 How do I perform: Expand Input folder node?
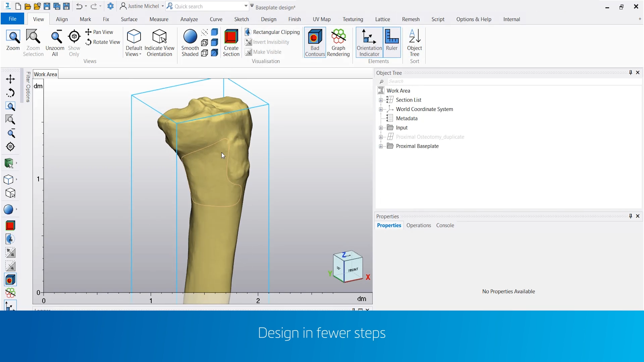click(381, 128)
